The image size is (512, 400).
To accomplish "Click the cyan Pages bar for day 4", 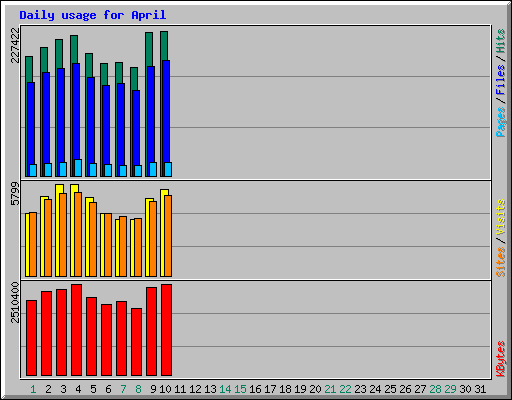I will coord(78,168).
